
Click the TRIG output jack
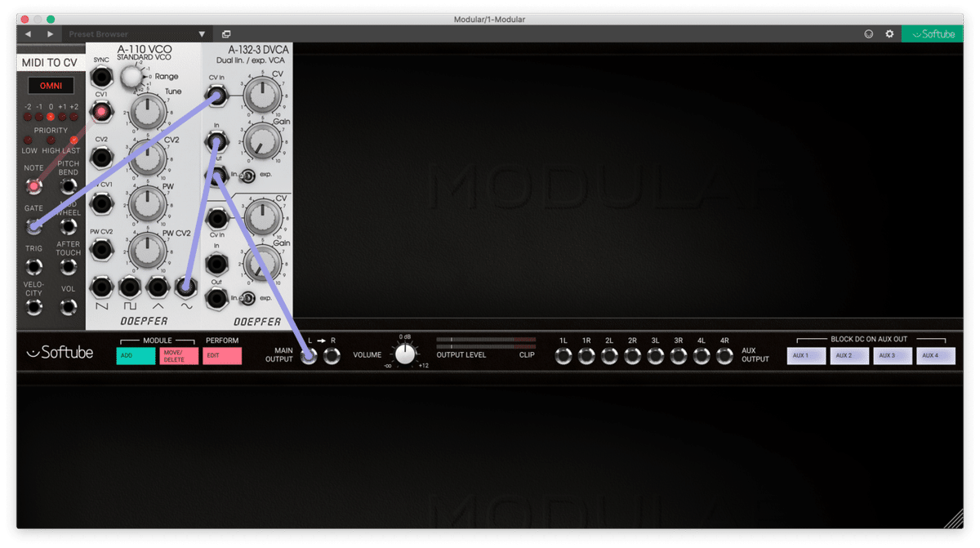(x=33, y=266)
